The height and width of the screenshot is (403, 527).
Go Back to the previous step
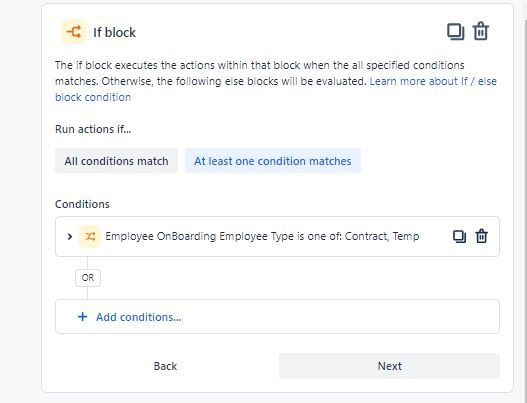tap(165, 366)
